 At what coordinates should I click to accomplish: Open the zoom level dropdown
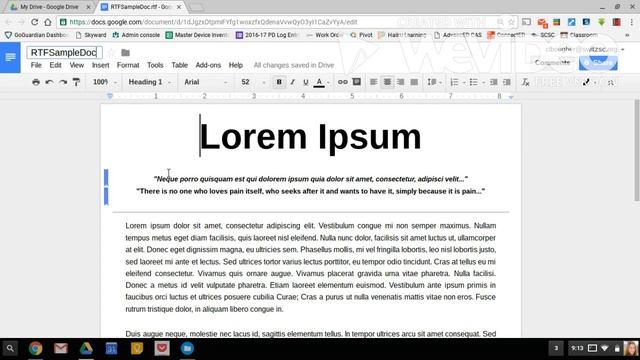pyautogui.click(x=104, y=82)
